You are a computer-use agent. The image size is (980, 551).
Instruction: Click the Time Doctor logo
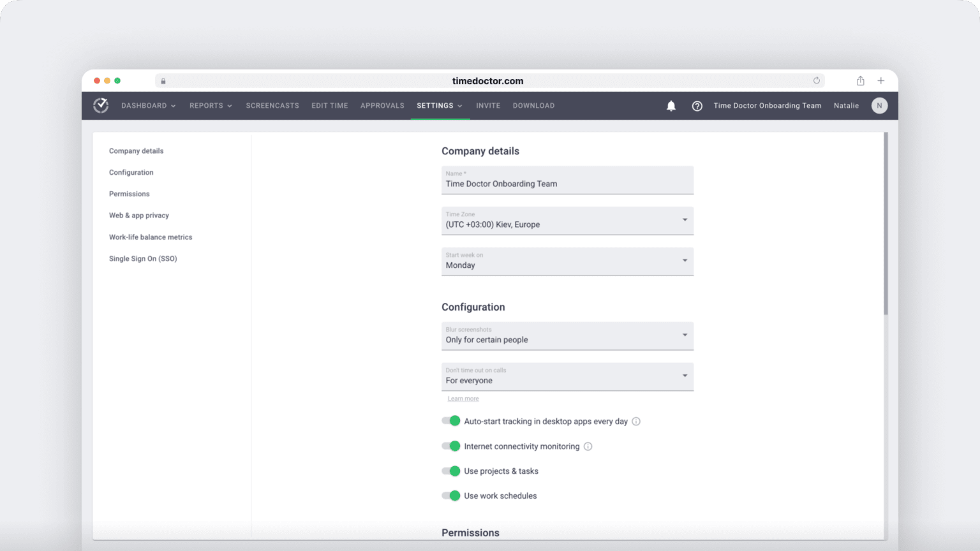coord(100,105)
